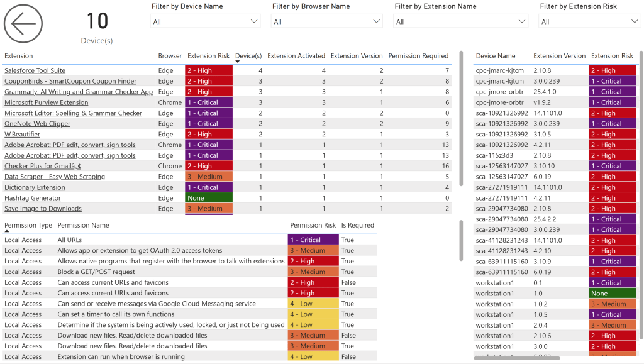Open the W.Beautifier extension link
The height and width of the screenshot is (364, 644).
click(x=22, y=134)
